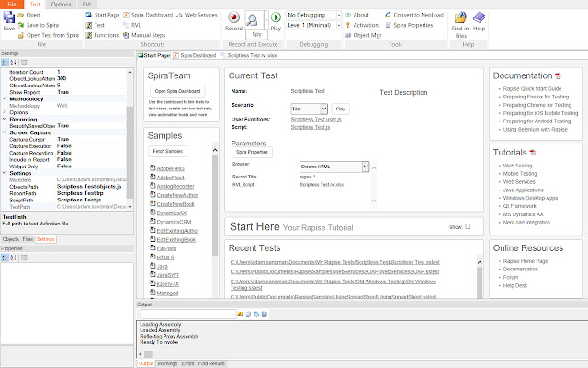Viewport: 588px width, 368px height.
Task: Open Spira Properties in ribbon
Action: coord(409,25)
